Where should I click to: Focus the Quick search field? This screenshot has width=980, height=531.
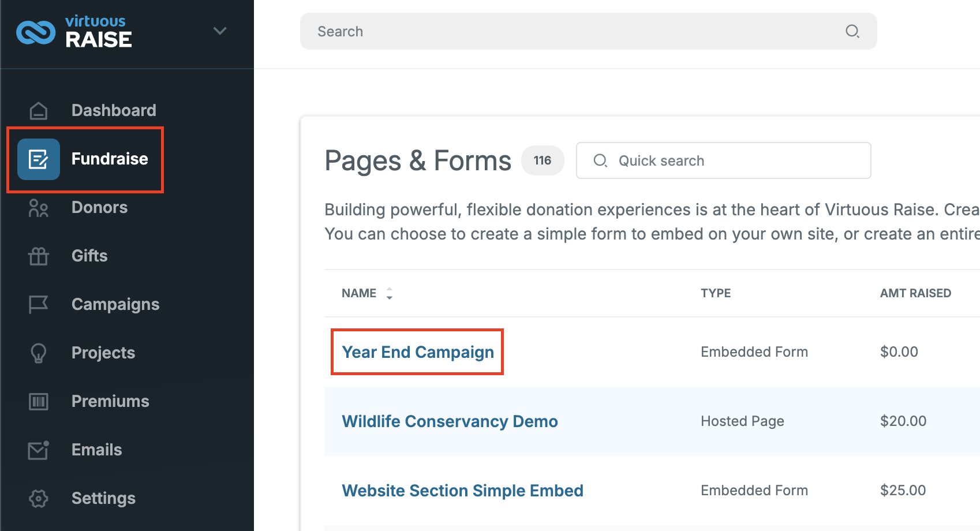723,160
